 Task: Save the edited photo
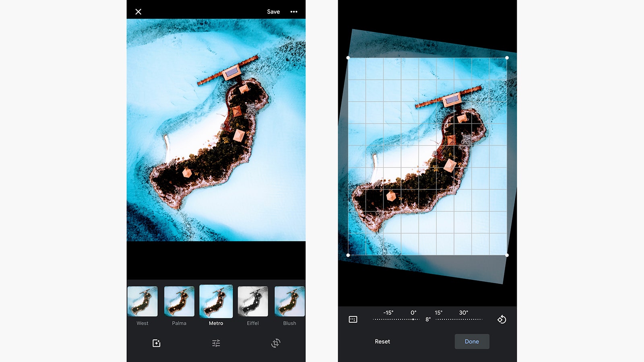[273, 12]
